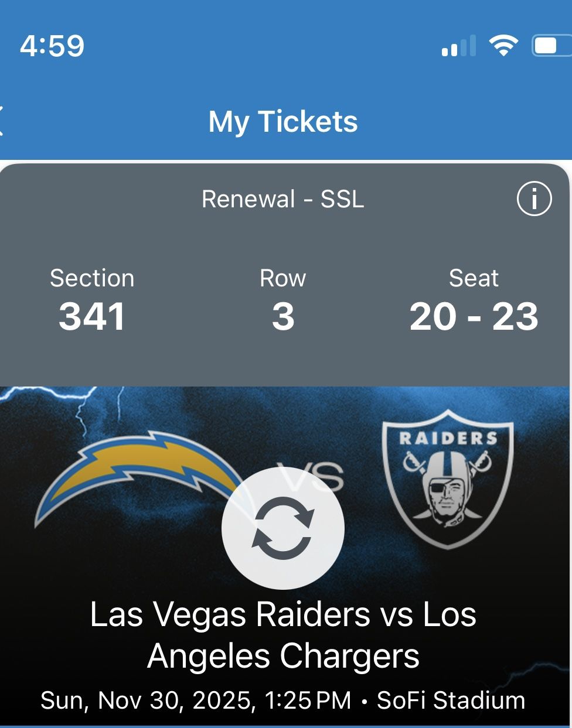Screen dimensions: 572x728
Task: Tap the My Tickets header title
Action: pos(283,122)
